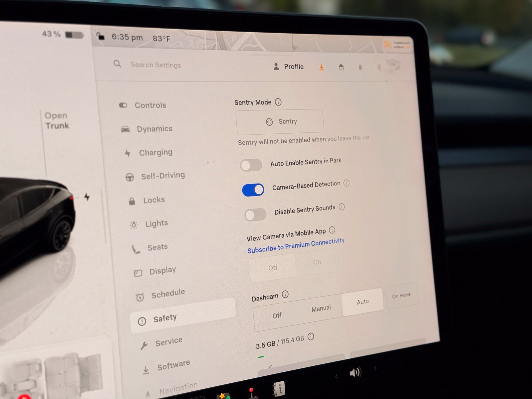Go to Locks settings
Viewport: 532px width, 399px height.
147,200
